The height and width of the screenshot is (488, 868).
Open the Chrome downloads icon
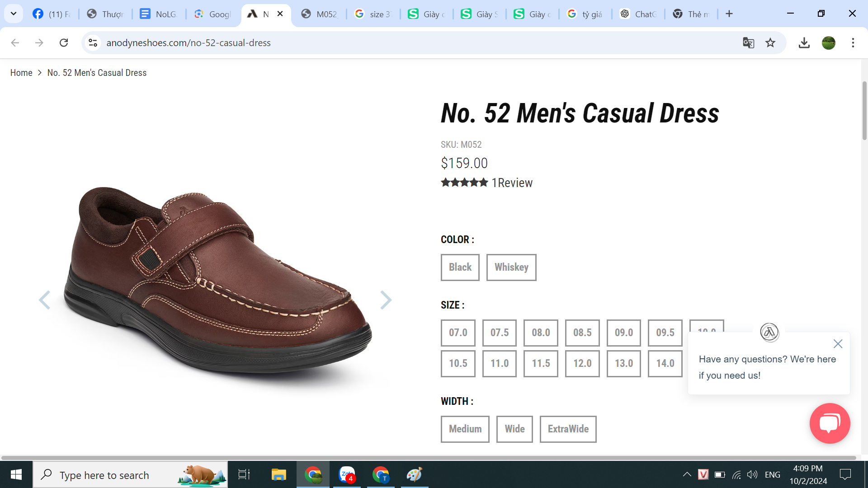coord(804,43)
